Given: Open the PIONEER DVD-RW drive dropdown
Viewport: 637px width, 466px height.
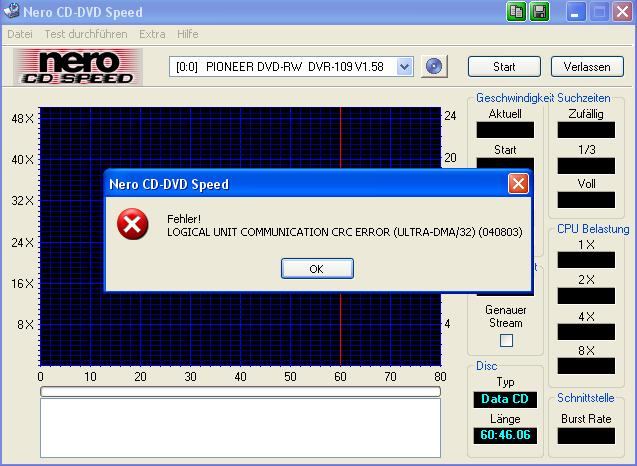Looking at the screenshot, I should tap(404, 67).
